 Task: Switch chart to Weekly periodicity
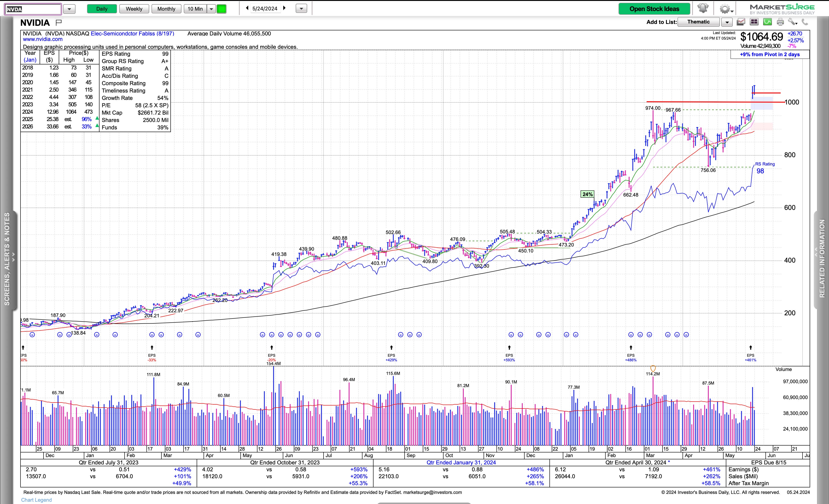pyautogui.click(x=134, y=9)
